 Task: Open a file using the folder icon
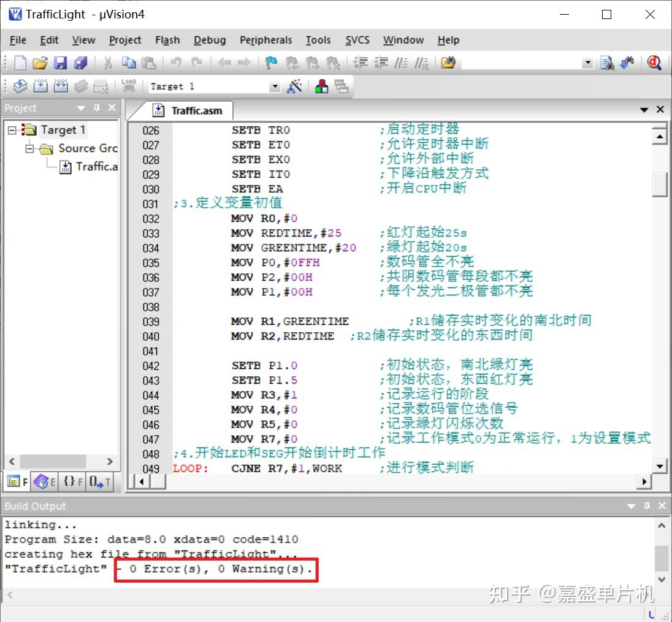40,63
